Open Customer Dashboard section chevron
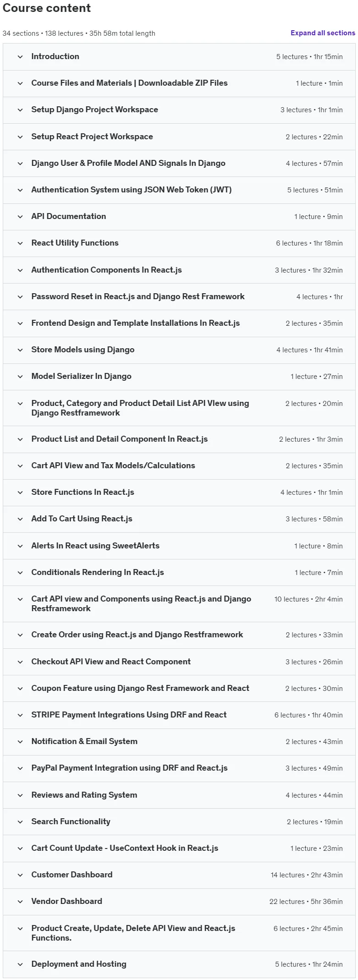 pyautogui.click(x=20, y=875)
